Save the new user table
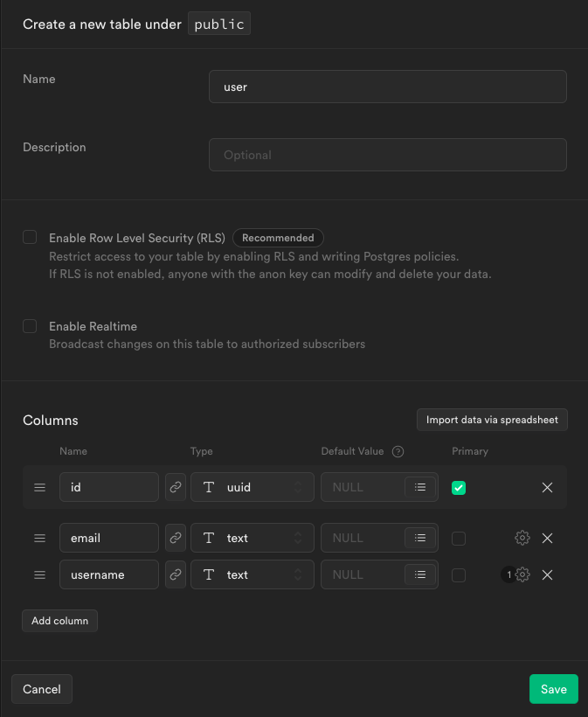The image size is (588, 717). [x=553, y=689]
